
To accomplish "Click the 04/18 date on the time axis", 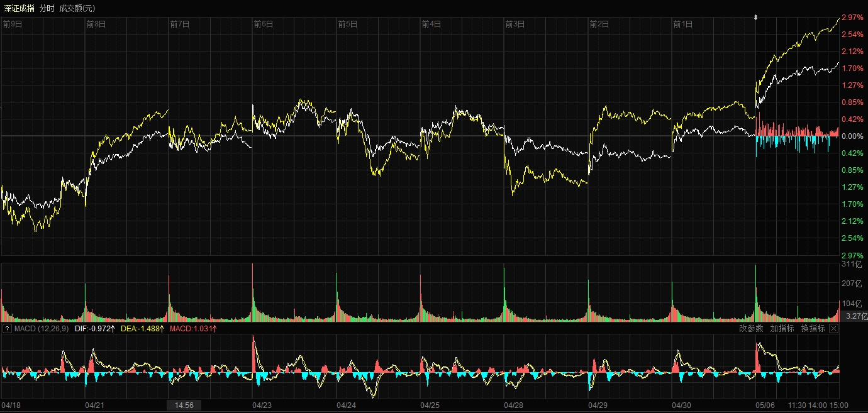I will point(11,405).
